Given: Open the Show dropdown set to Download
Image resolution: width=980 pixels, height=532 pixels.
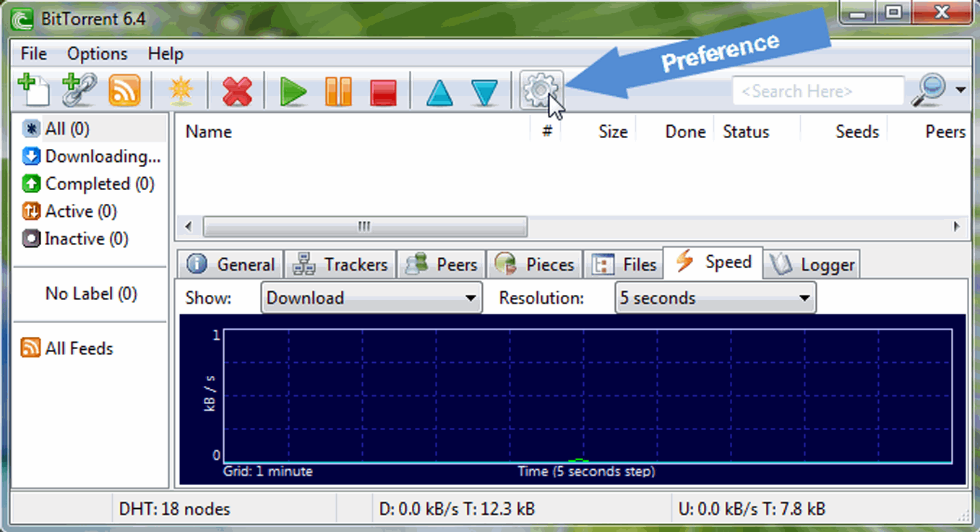Looking at the screenshot, I should pyautogui.click(x=371, y=298).
